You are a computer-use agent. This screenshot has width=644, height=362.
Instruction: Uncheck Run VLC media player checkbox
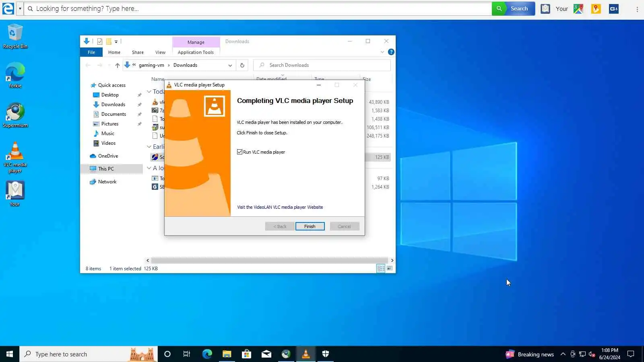point(240,152)
